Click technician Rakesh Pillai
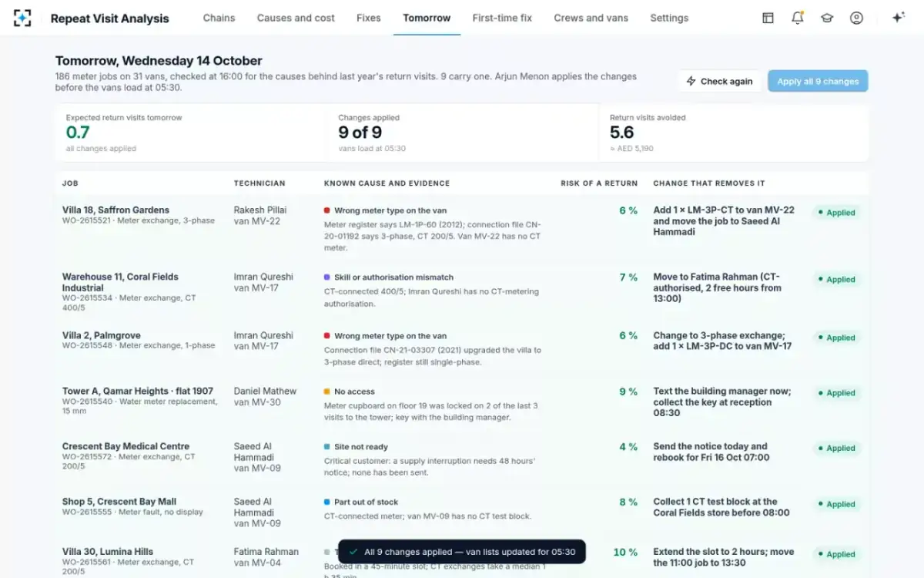This screenshot has height=578, width=924. coord(260,210)
